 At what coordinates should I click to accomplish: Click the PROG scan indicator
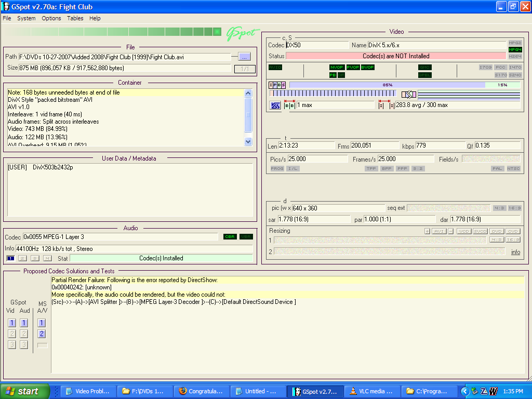point(277,169)
